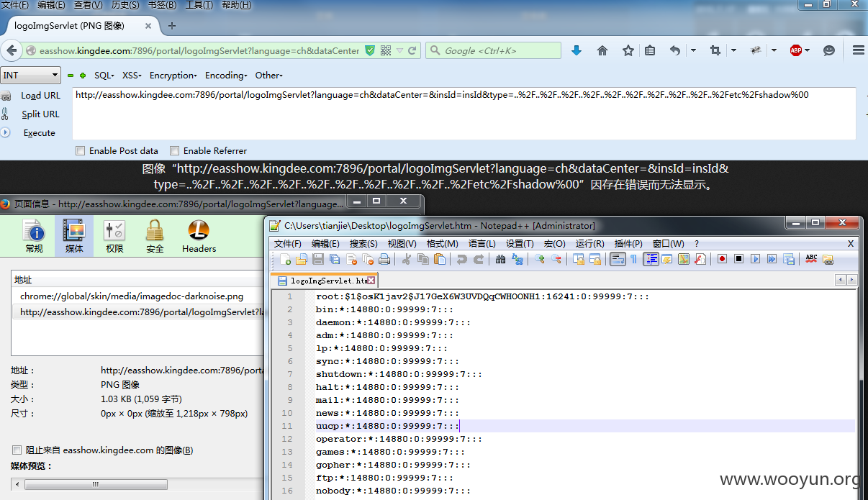868x500 pixels.
Task: Click in the HackBar URL text area
Action: 464,114
